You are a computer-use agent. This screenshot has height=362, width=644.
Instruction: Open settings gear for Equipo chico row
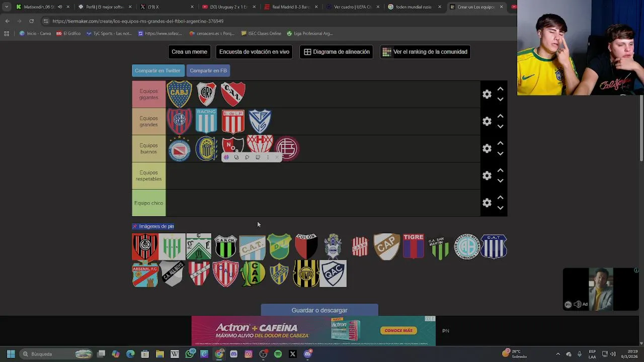[487, 203]
